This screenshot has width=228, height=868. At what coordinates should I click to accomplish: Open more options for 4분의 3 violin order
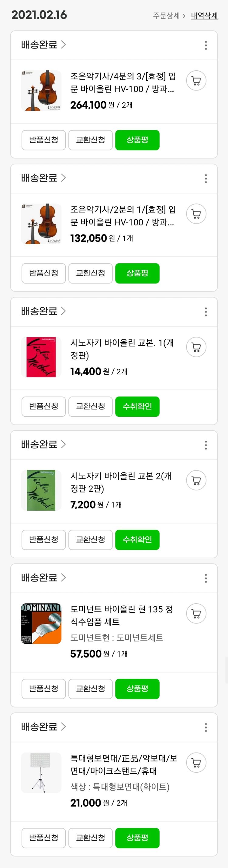click(x=206, y=45)
